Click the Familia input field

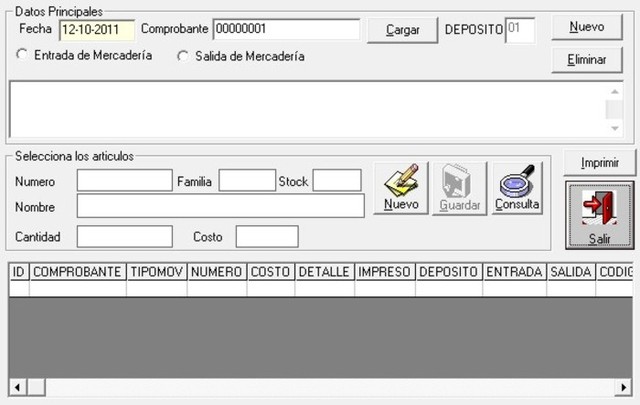click(x=247, y=180)
